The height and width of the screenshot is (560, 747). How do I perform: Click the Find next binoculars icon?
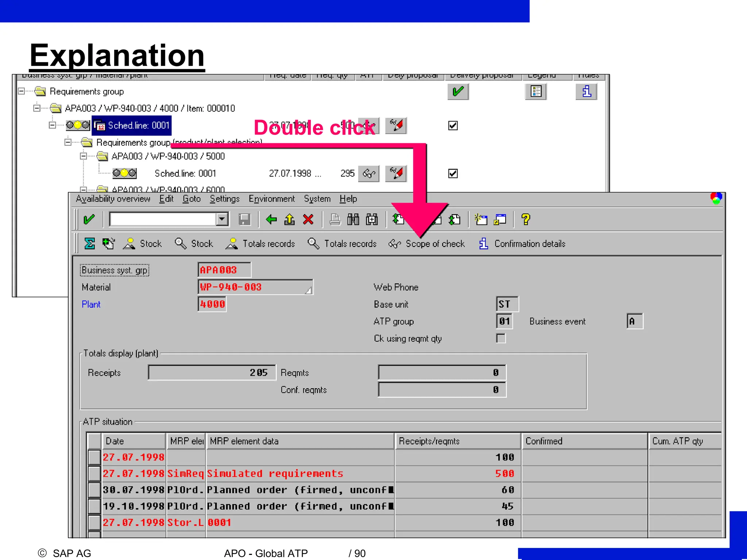(x=372, y=219)
